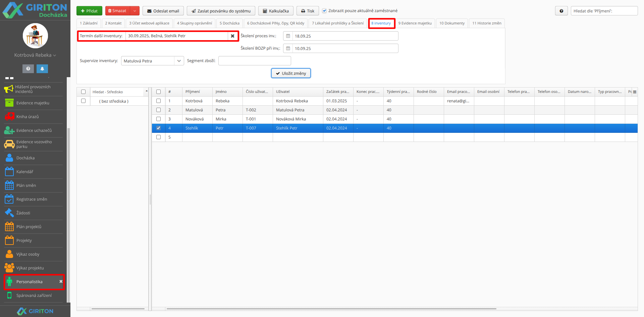This screenshot has height=317, width=644.
Task: Check the Matulová row checkbox
Action: point(159,110)
